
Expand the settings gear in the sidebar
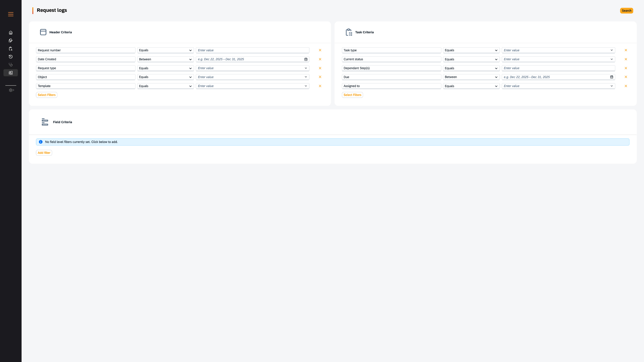pyautogui.click(x=12, y=90)
